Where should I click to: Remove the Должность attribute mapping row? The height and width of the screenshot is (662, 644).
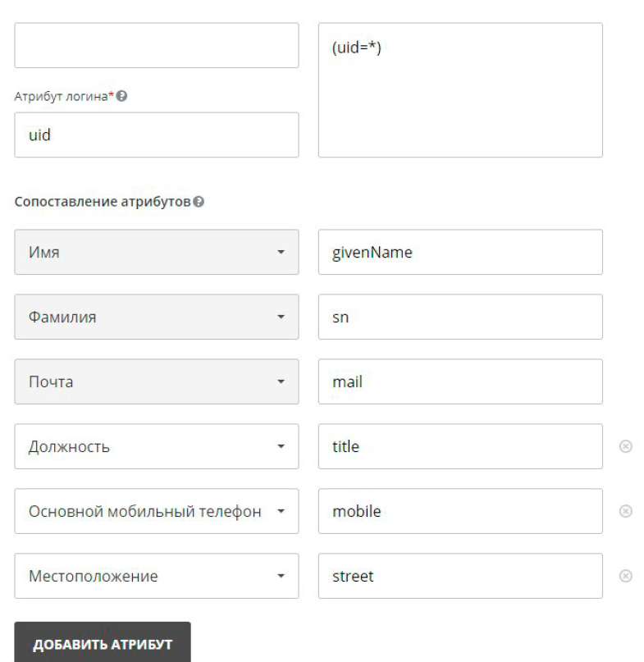(x=626, y=447)
